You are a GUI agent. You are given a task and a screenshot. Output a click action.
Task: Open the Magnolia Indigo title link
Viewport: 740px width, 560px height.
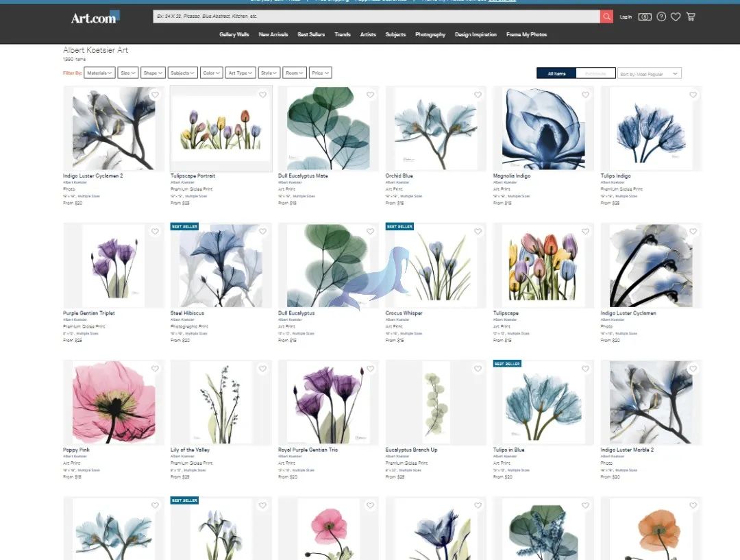click(x=512, y=175)
